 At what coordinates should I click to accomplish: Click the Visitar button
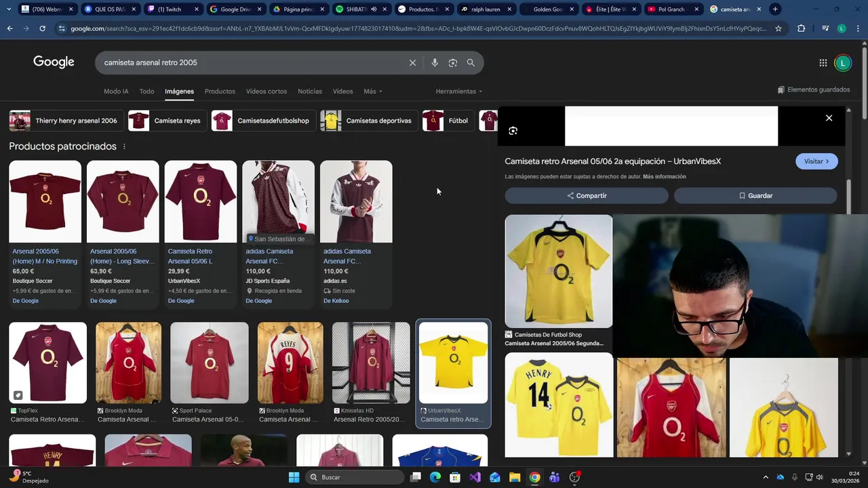pyautogui.click(x=816, y=161)
